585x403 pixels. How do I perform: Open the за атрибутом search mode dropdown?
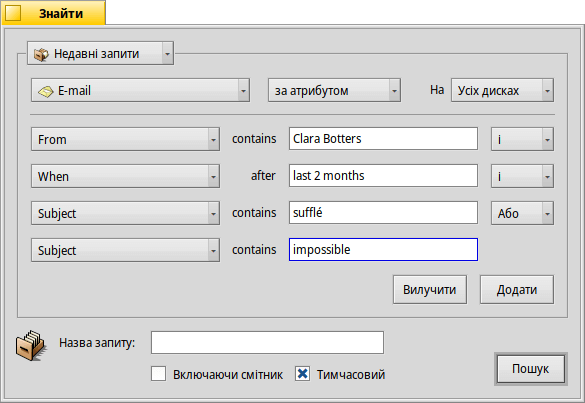click(334, 90)
